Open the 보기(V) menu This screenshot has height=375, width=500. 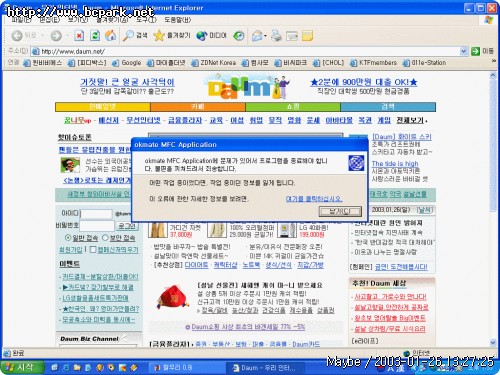[78, 20]
